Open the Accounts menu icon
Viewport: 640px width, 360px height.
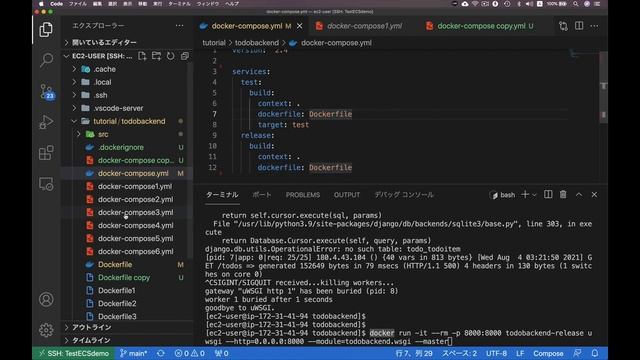coord(46,299)
